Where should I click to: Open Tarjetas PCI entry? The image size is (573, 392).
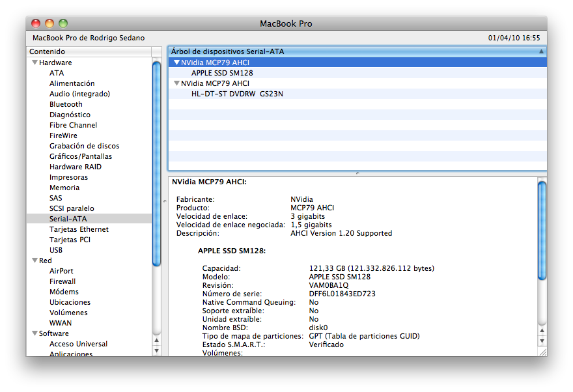pos(70,240)
